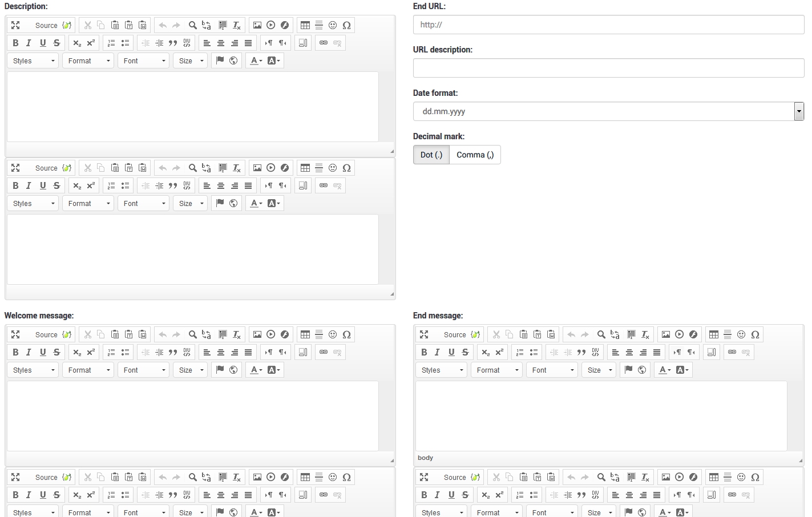
Task: Click Source in lower Welcome message editor
Action: pyautogui.click(x=47, y=477)
